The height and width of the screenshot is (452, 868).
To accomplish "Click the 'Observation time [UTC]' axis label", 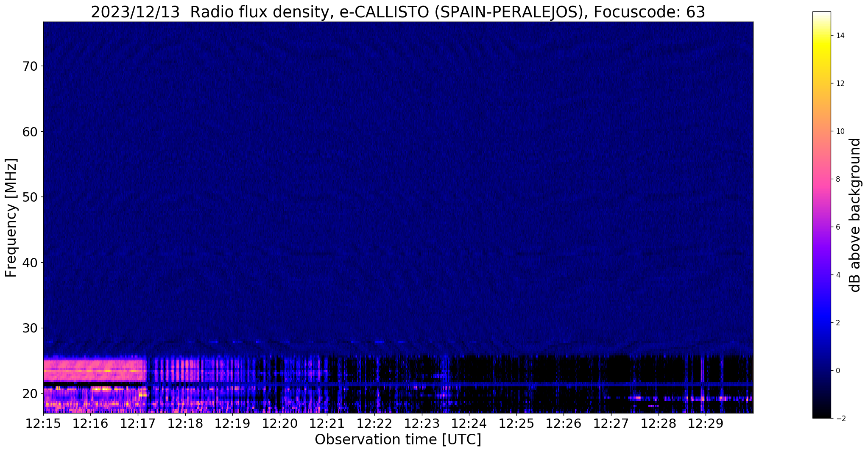I will tap(398, 440).
